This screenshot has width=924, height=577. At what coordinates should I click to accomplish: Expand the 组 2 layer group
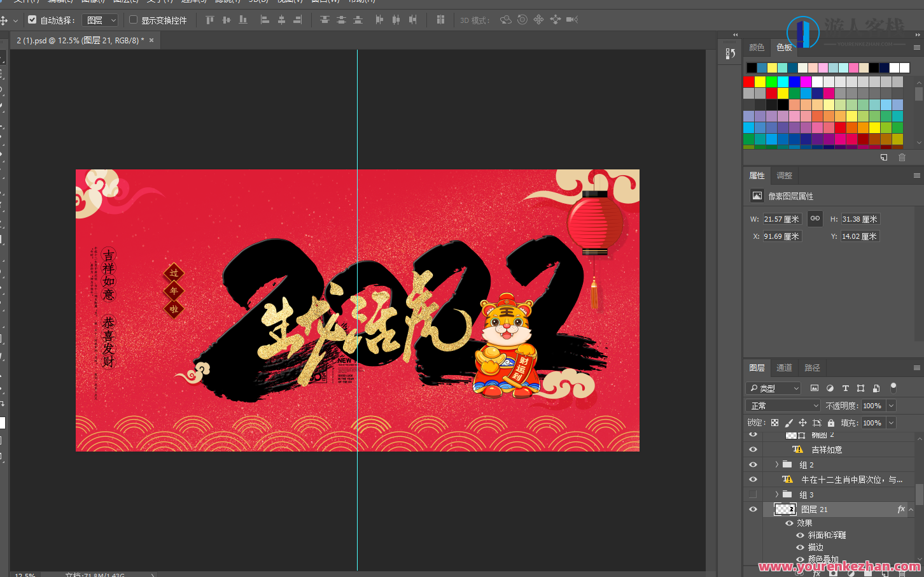click(x=776, y=465)
